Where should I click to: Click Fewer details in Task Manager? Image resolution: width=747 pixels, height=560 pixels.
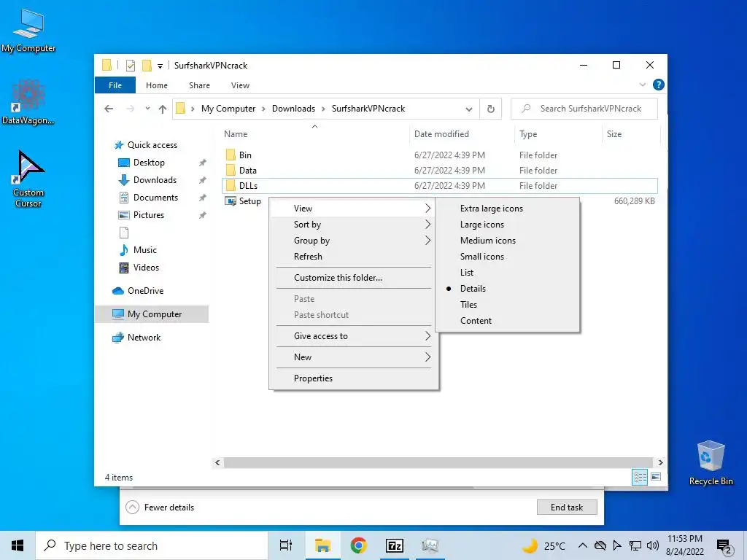pyautogui.click(x=160, y=507)
